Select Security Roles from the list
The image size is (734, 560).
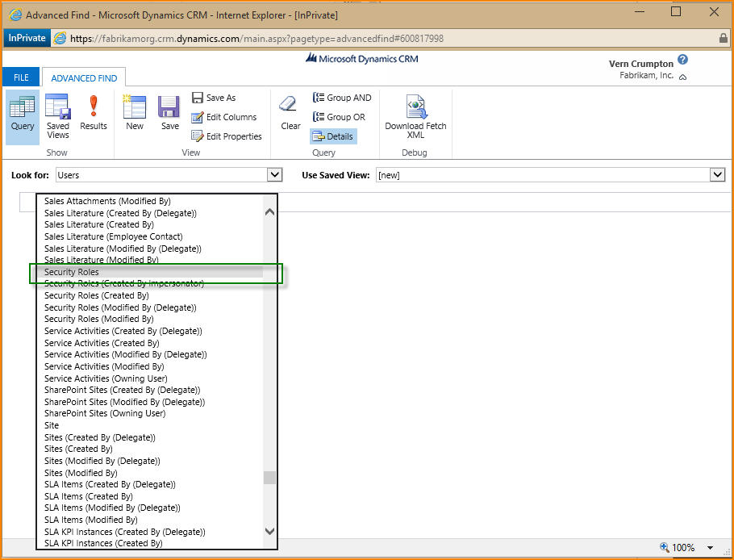point(72,272)
